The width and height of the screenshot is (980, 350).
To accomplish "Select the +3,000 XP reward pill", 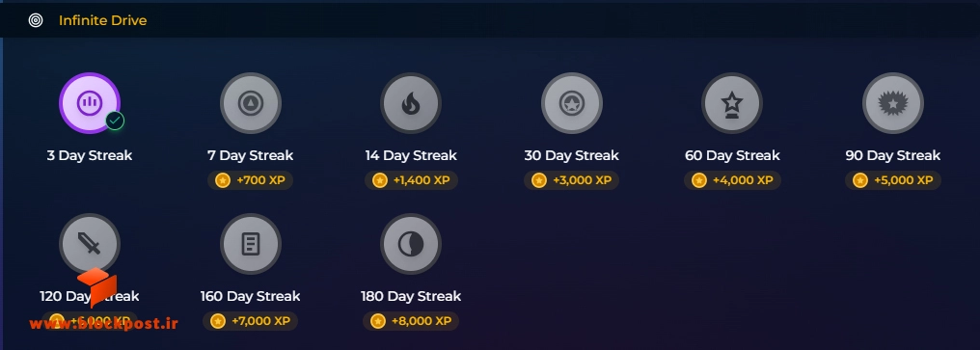I will [571, 180].
